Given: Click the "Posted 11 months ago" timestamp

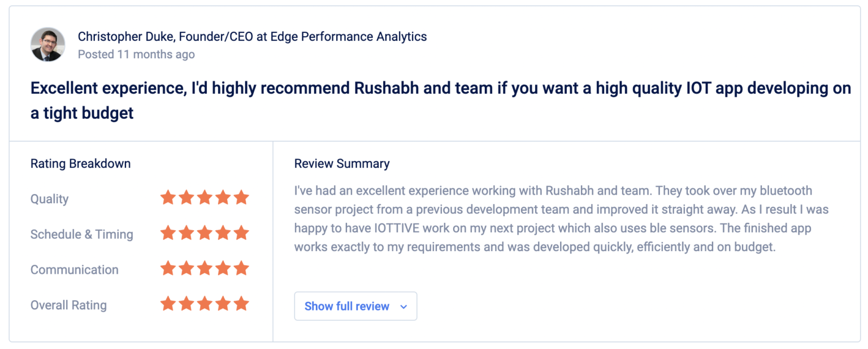Looking at the screenshot, I should point(136,54).
